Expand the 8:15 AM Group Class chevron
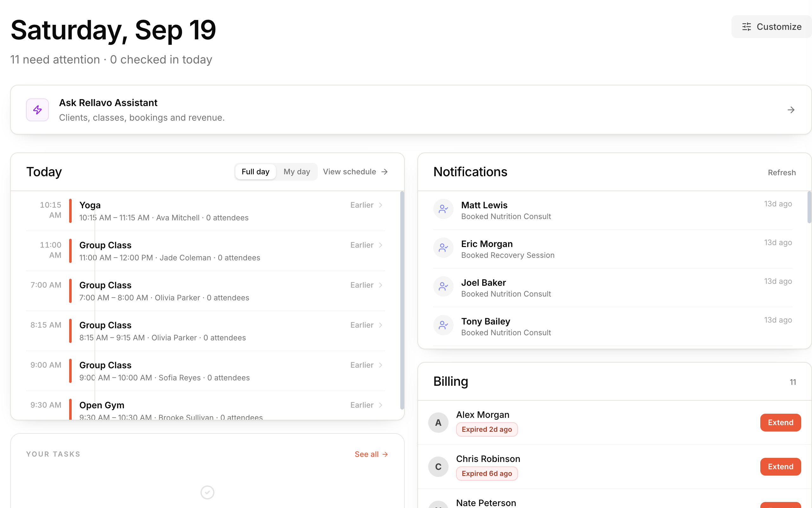The width and height of the screenshot is (812, 508). [381, 325]
